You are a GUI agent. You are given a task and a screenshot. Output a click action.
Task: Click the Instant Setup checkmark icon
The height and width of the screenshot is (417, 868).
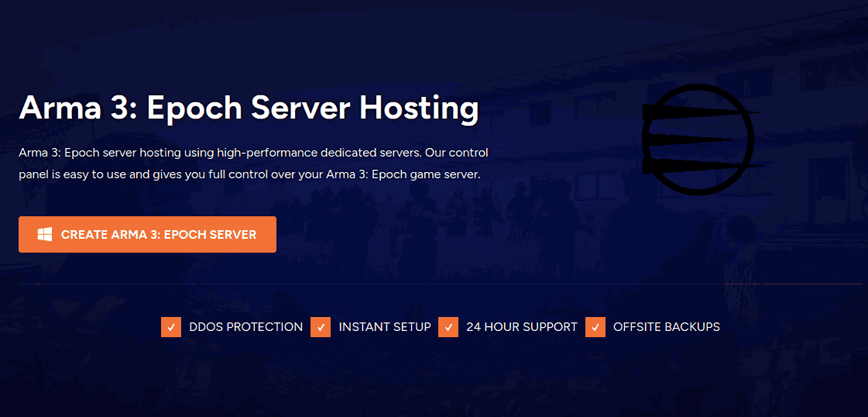[x=321, y=327]
